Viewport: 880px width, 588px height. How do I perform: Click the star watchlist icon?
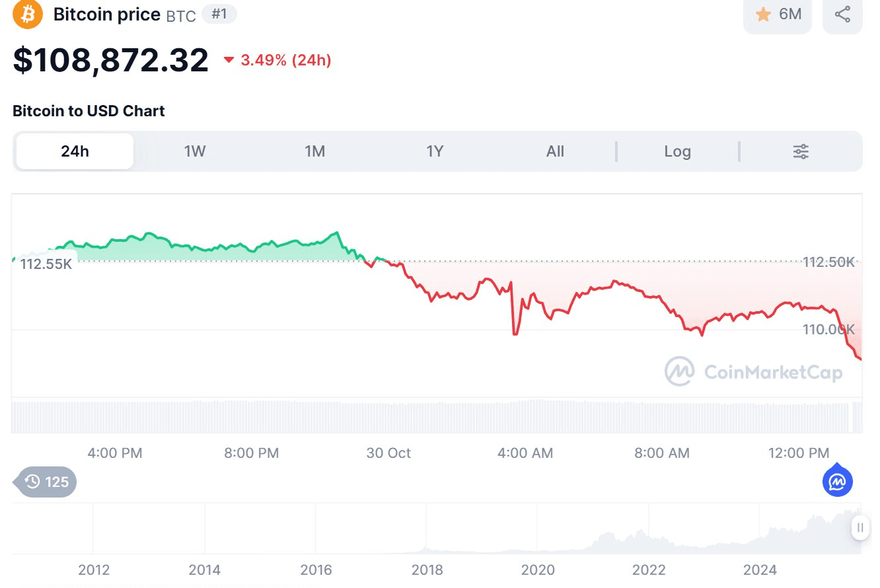pos(763,14)
